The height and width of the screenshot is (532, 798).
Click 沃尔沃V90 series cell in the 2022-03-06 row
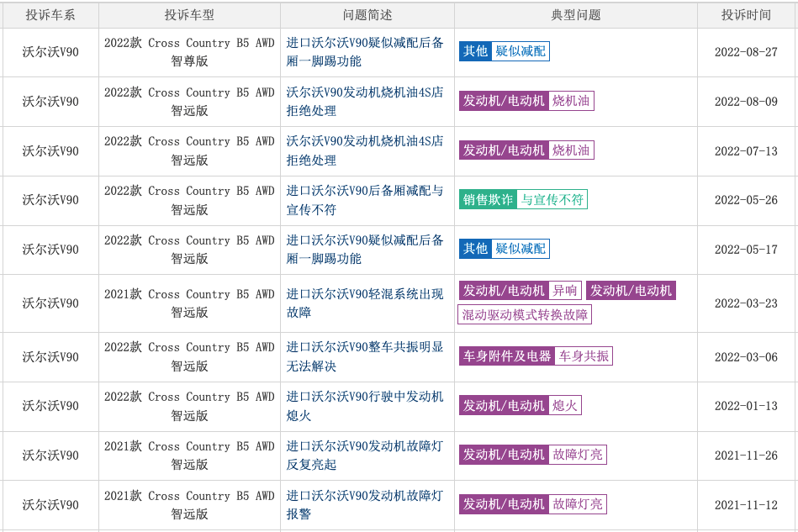point(50,357)
